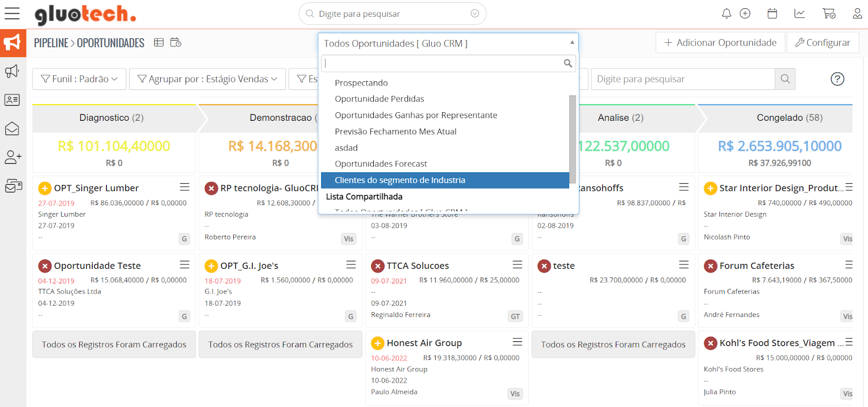Toggle status icon of Forum Cafeterias
This screenshot has height=407, width=868.
[x=711, y=266]
